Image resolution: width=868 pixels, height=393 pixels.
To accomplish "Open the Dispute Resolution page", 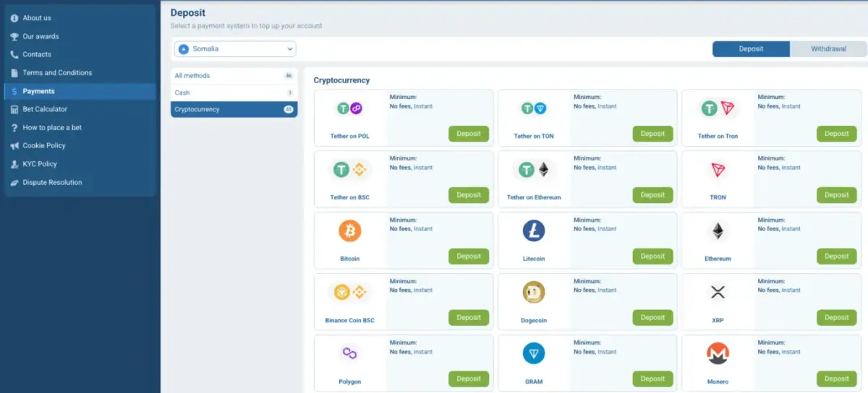I will 80,183.
